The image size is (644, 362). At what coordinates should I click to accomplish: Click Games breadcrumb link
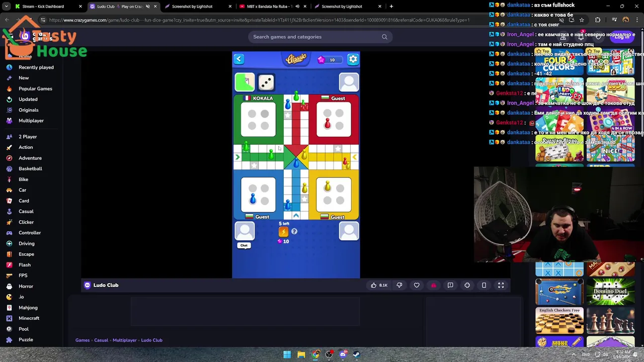(83, 340)
